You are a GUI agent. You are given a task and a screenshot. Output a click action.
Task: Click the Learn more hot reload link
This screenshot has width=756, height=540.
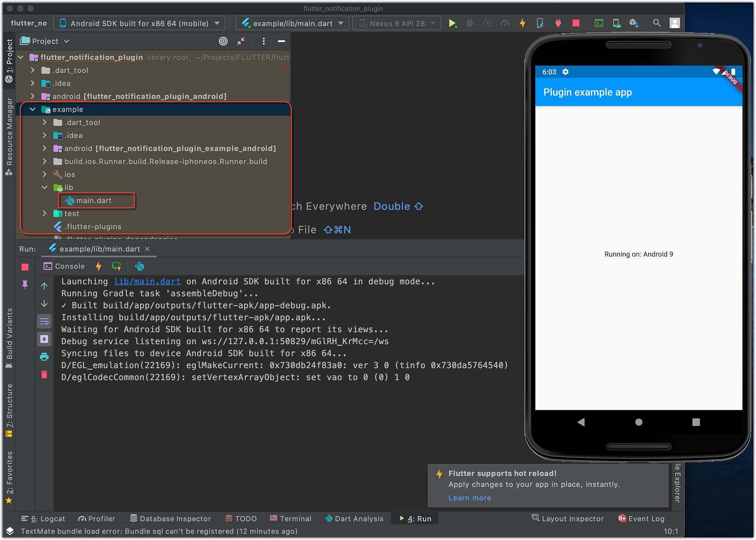point(469,498)
